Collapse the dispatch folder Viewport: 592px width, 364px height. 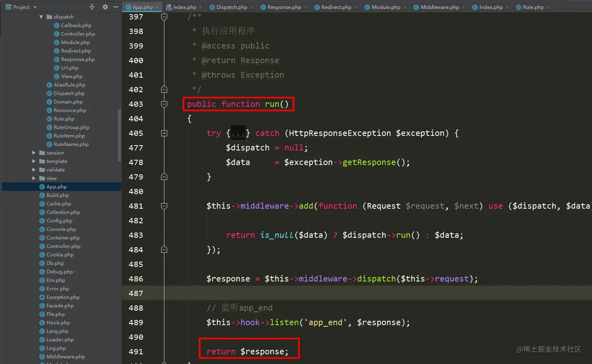[x=41, y=17]
